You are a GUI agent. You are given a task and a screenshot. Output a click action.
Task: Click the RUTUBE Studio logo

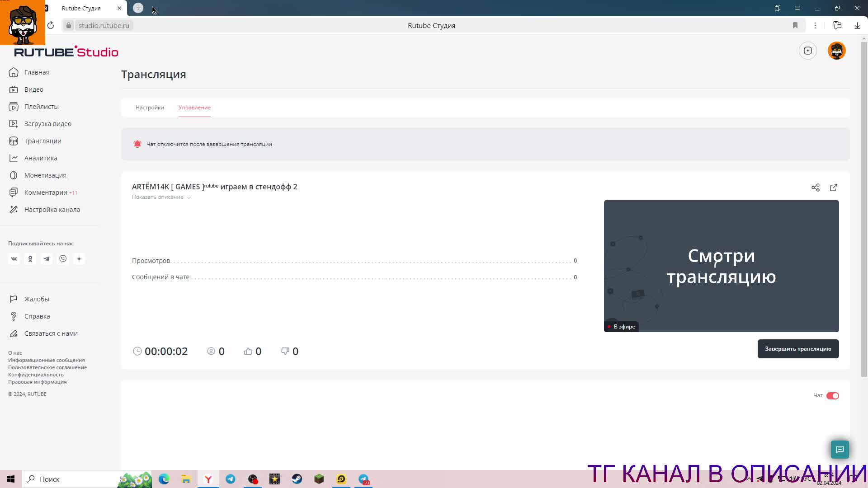(x=66, y=52)
